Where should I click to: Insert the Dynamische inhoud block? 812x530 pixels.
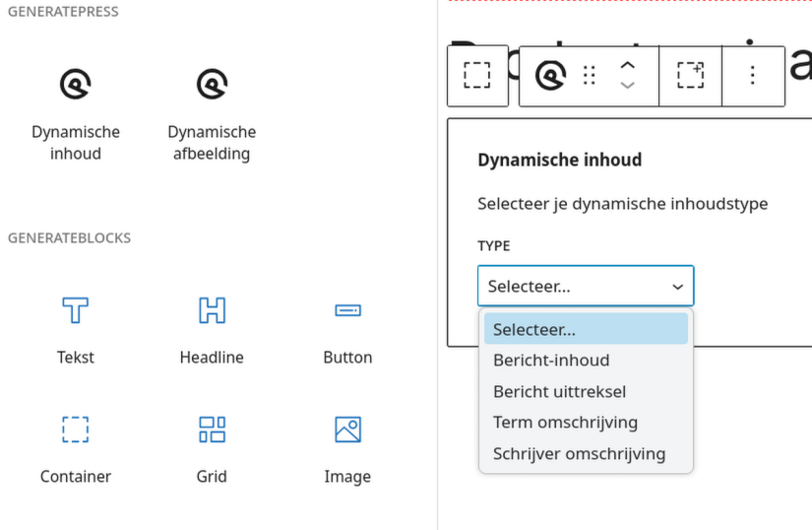click(x=76, y=113)
